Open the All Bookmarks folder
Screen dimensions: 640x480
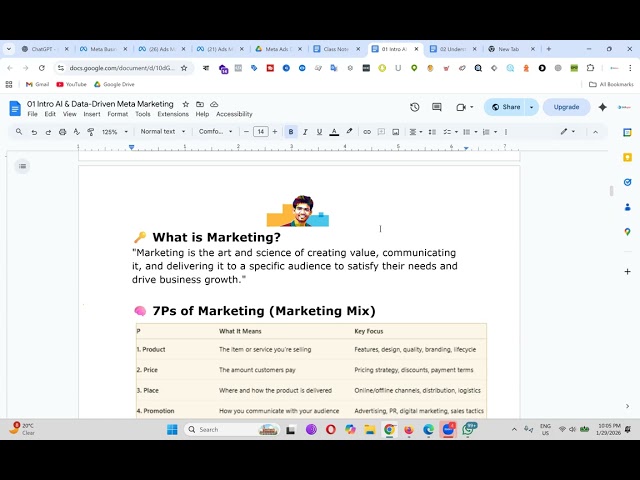tap(611, 84)
